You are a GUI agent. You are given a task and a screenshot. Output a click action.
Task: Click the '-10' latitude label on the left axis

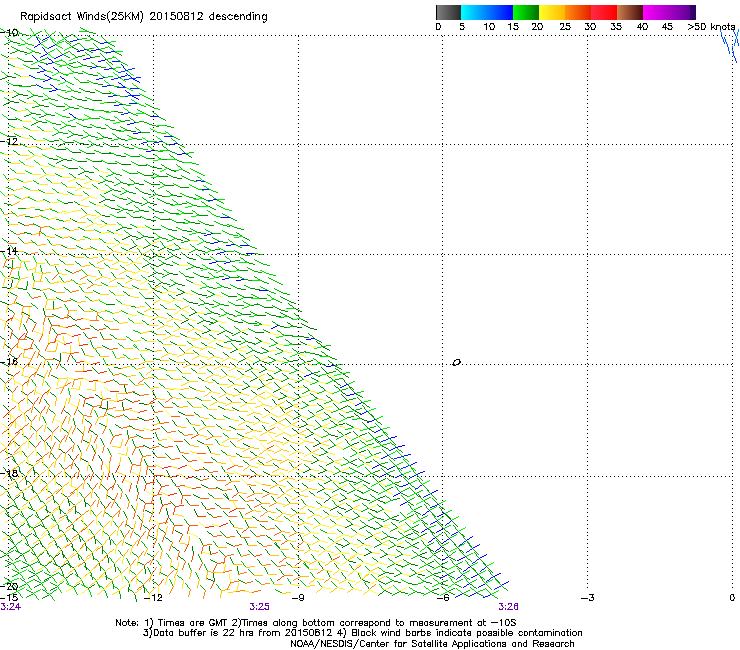coord(9,32)
